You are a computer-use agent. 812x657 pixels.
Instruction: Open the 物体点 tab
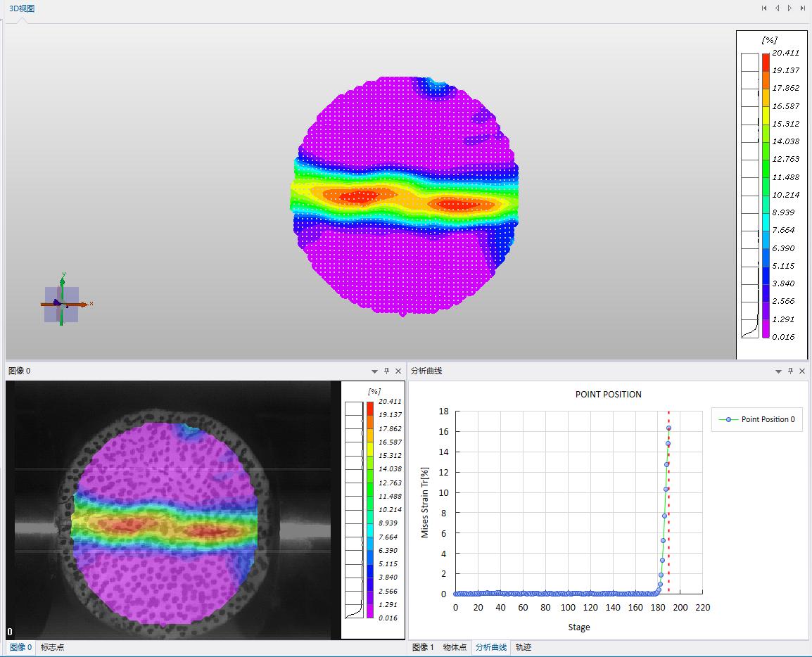coord(455,647)
